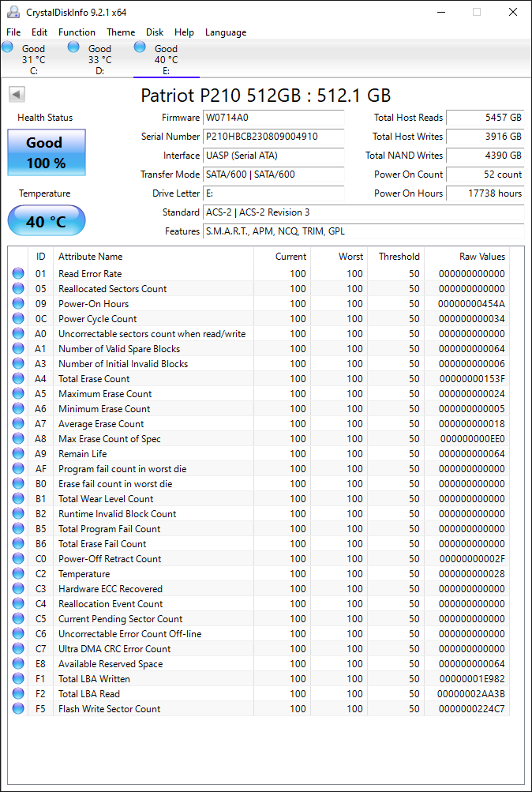
Task: Click status orb of Hardware ECC Recovered row
Action: coord(18,589)
